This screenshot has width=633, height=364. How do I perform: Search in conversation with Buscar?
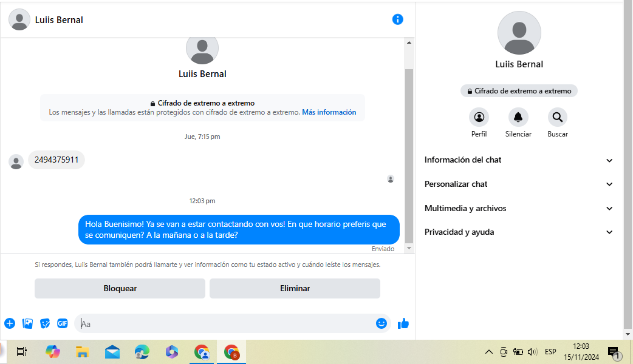click(557, 117)
